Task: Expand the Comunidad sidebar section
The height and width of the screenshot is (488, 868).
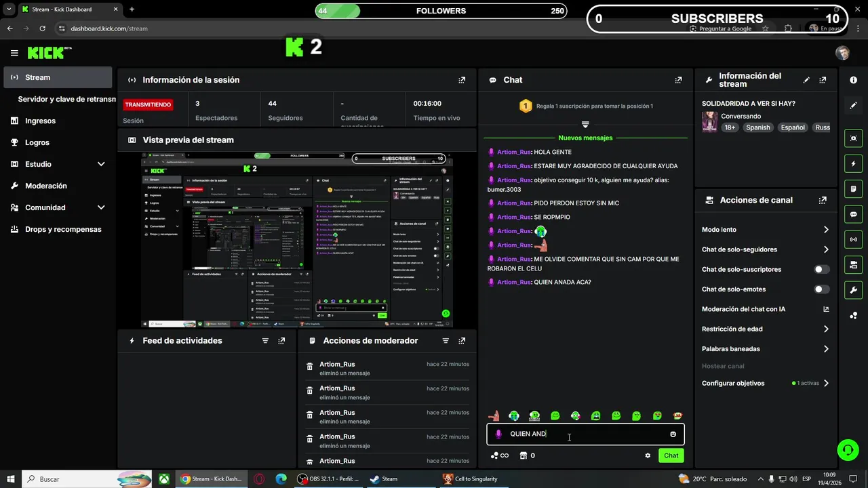Action: (101, 207)
